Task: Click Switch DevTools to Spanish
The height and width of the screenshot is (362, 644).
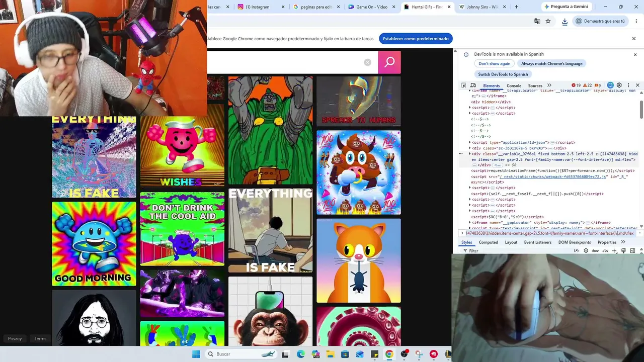Action: 503,74
